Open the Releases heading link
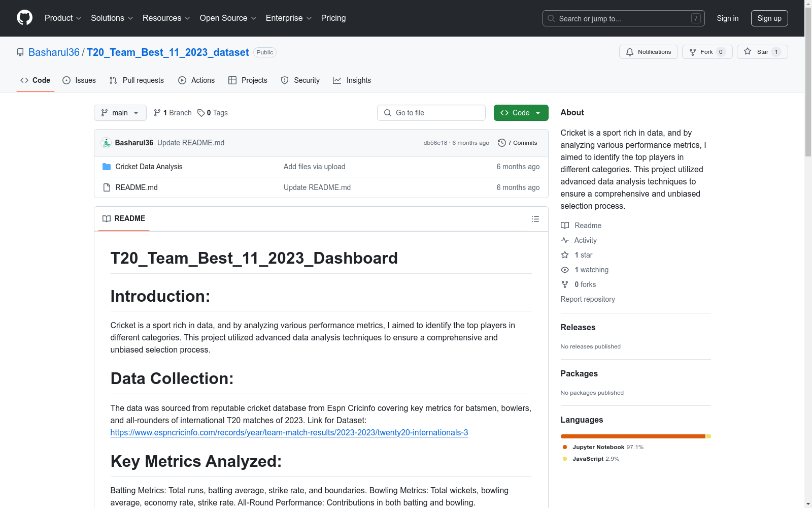The width and height of the screenshot is (812, 508). click(x=578, y=327)
